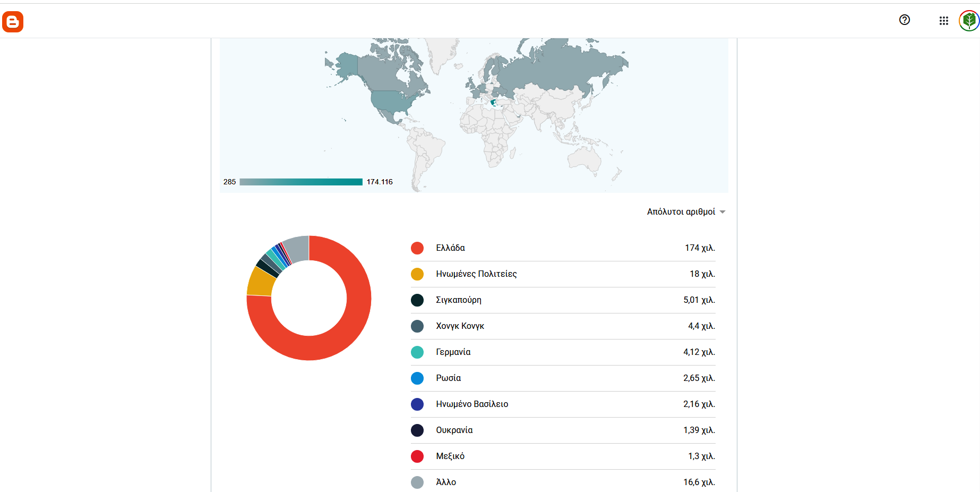
Task: Click the orange donut chart segment
Action: click(x=260, y=282)
